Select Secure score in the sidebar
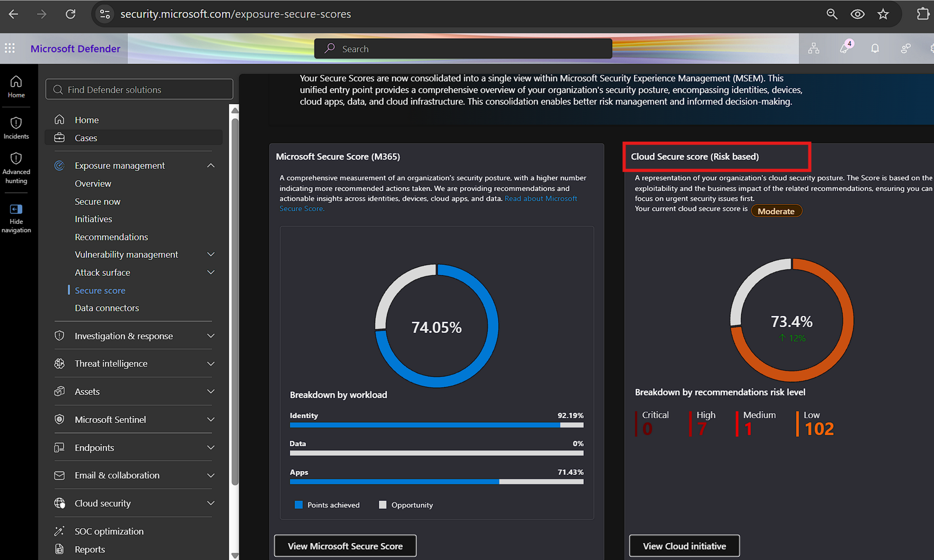This screenshot has height=560, width=934. point(100,291)
